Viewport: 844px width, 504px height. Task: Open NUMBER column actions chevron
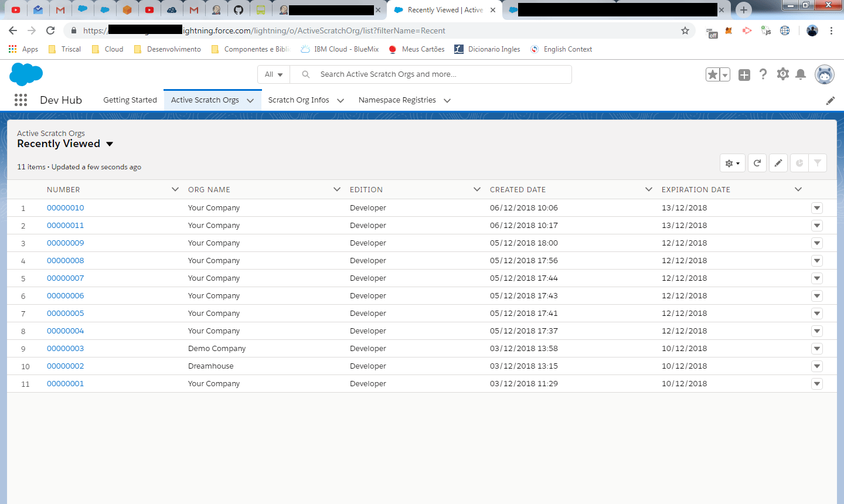[x=175, y=189]
